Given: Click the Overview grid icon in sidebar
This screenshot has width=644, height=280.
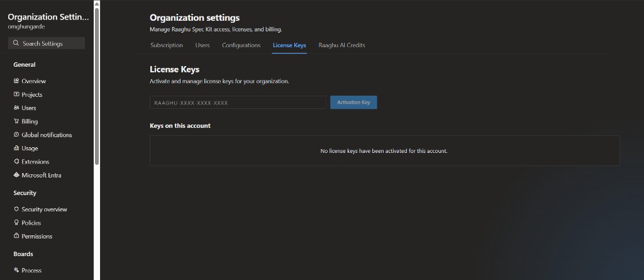Looking at the screenshot, I should point(16,81).
